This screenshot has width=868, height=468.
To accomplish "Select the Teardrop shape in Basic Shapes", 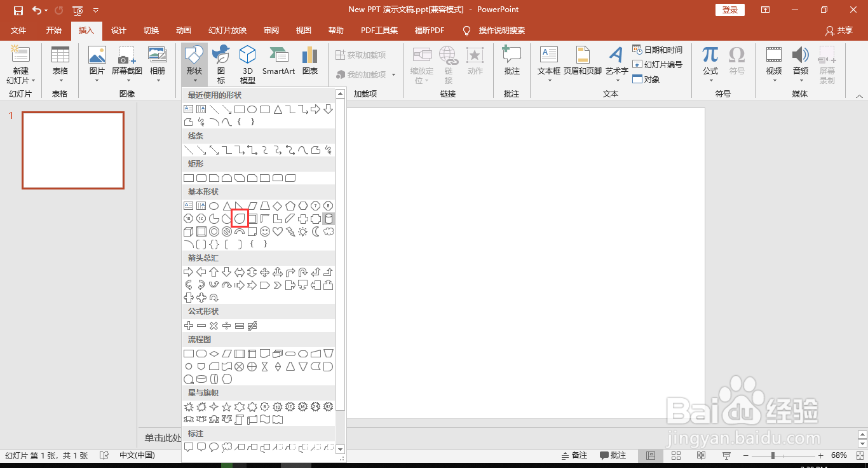I will [x=240, y=219].
